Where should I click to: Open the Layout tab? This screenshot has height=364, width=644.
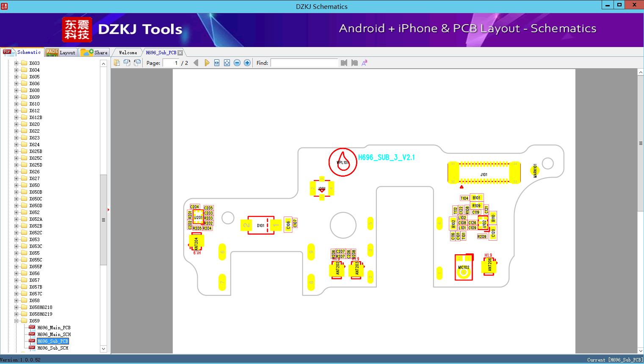(61, 52)
